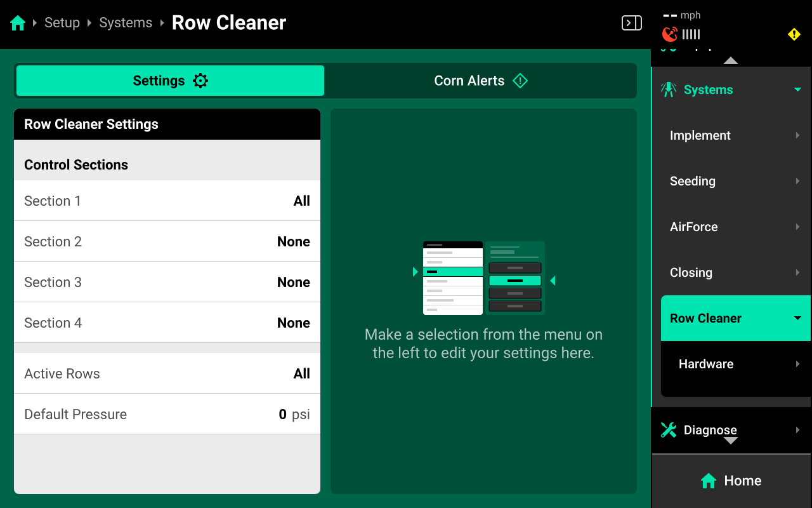Click the Corn Alerts diamond icon
The image size is (812, 508).
pyautogui.click(x=520, y=81)
